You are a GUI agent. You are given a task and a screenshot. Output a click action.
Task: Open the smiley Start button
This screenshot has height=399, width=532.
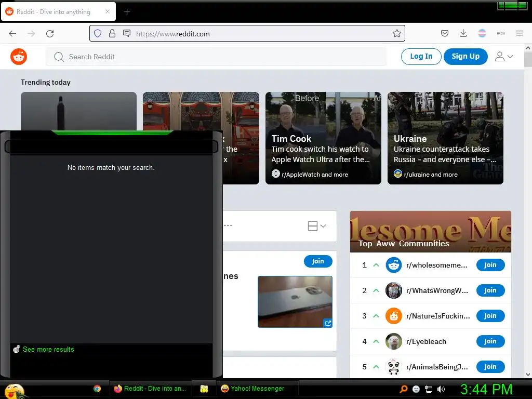[14, 391]
